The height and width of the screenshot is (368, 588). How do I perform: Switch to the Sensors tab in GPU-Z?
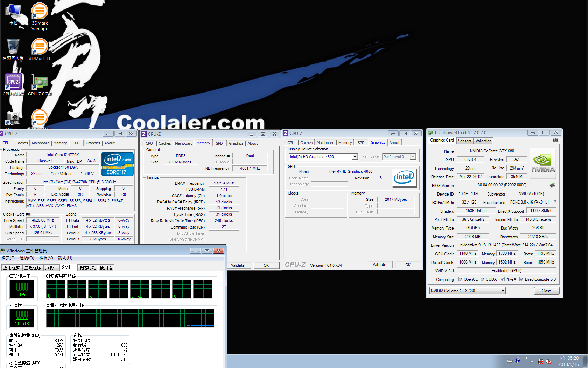coord(464,141)
